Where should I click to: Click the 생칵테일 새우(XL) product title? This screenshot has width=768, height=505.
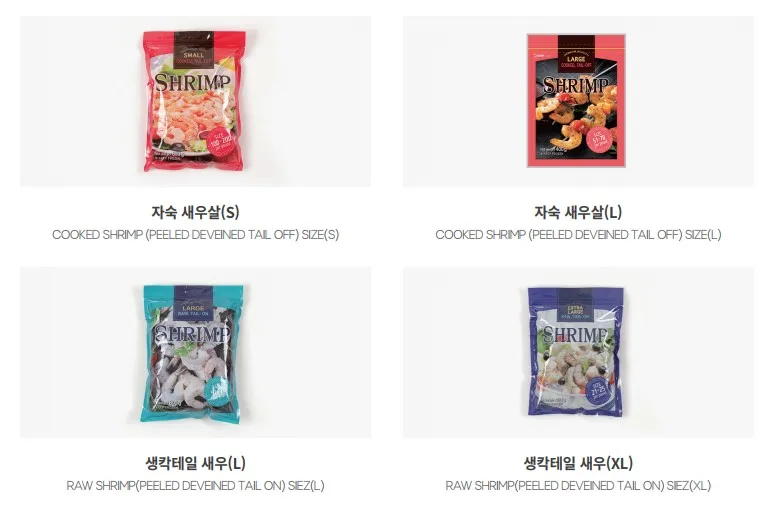click(x=578, y=463)
